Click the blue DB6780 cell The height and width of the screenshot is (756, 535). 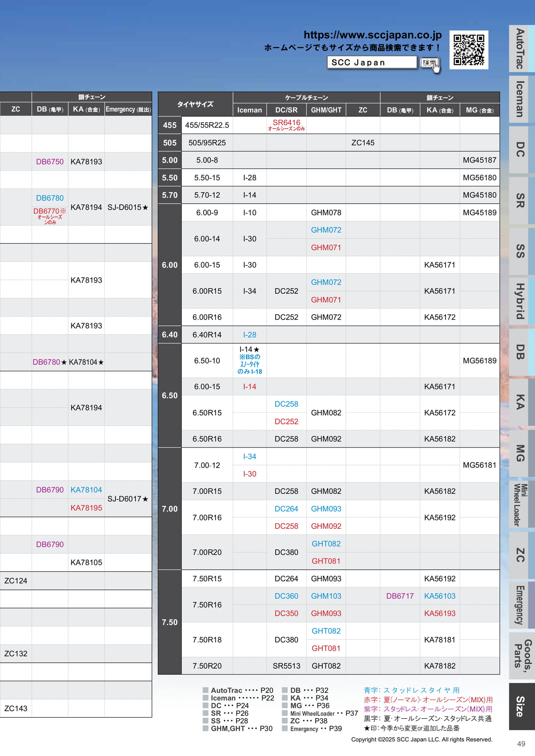pyautogui.click(x=50, y=198)
